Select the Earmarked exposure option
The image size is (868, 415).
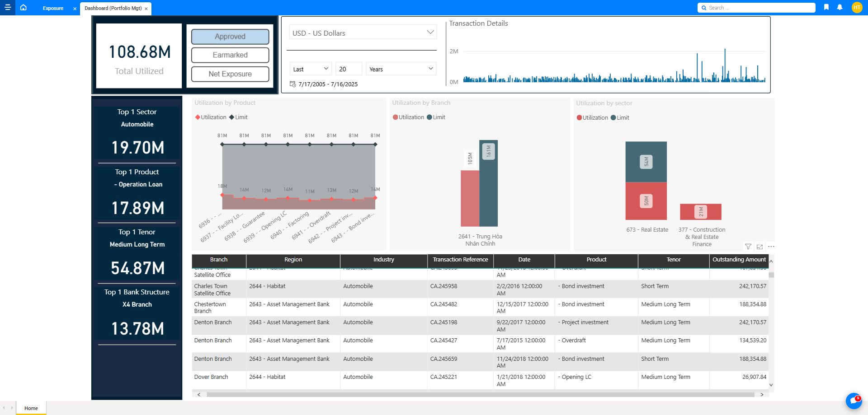coord(230,55)
